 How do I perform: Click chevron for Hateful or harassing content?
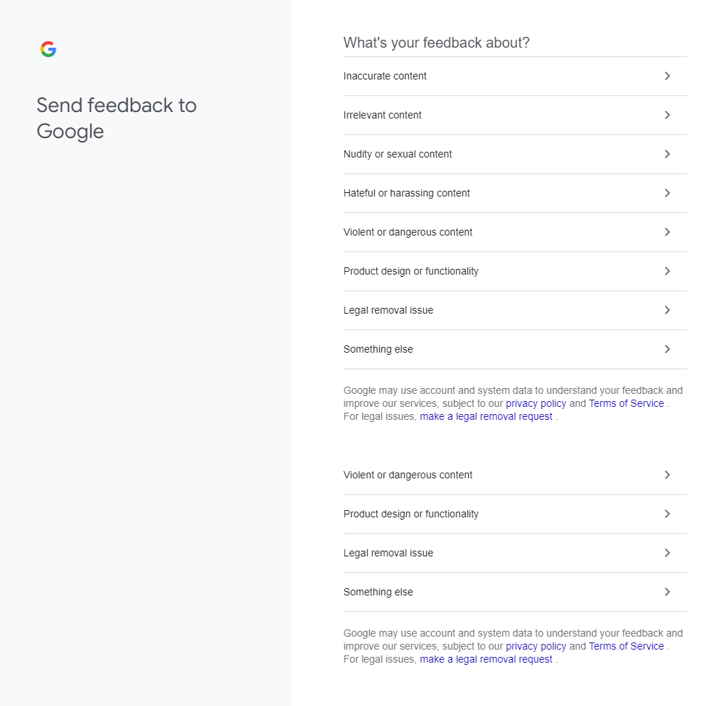tap(667, 193)
